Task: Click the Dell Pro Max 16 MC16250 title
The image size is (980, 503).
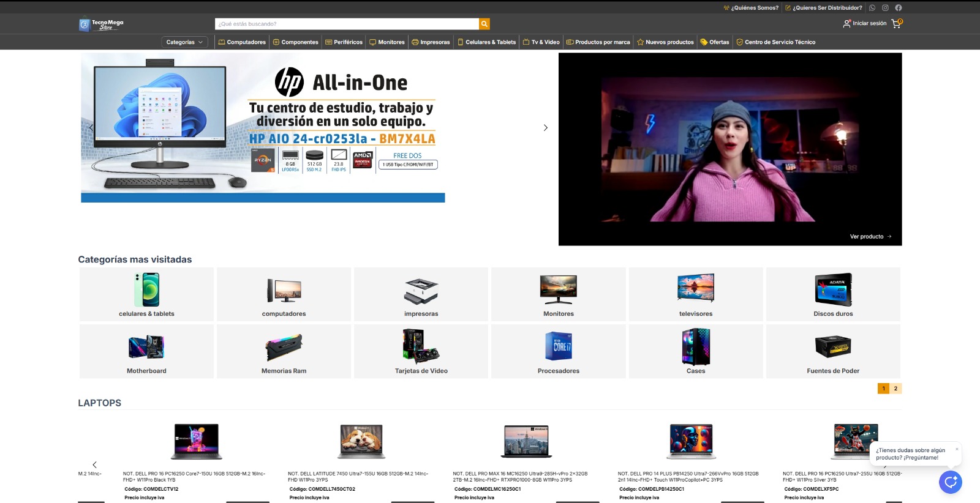Action: point(521,477)
